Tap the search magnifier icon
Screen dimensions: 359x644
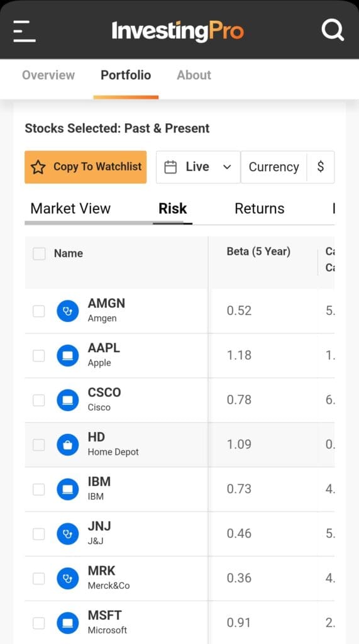333,30
